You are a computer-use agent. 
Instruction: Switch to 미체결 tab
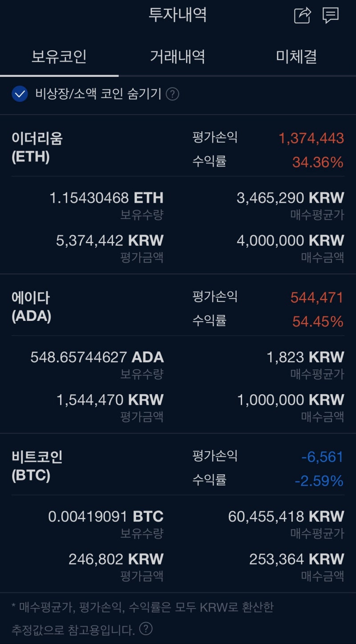tap(296, 57)
